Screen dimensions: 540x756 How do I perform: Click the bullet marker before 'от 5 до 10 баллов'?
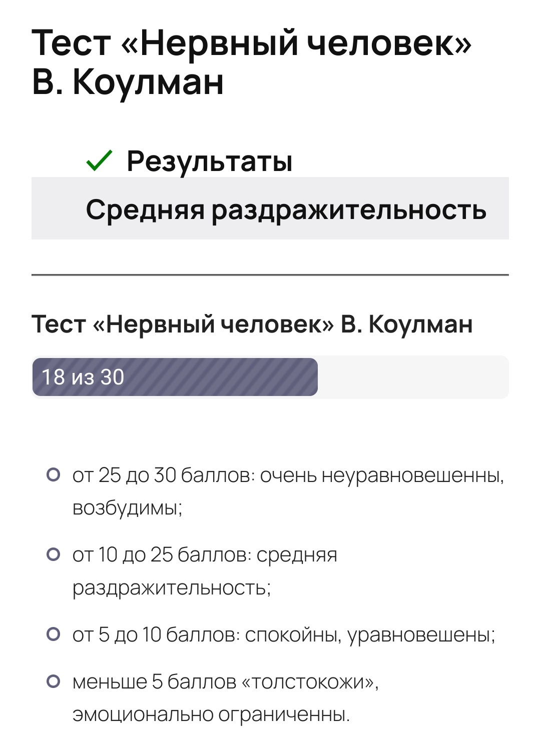(53, 634)
